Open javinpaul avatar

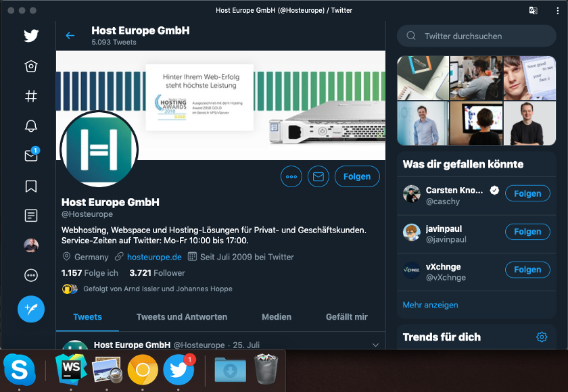412,232
